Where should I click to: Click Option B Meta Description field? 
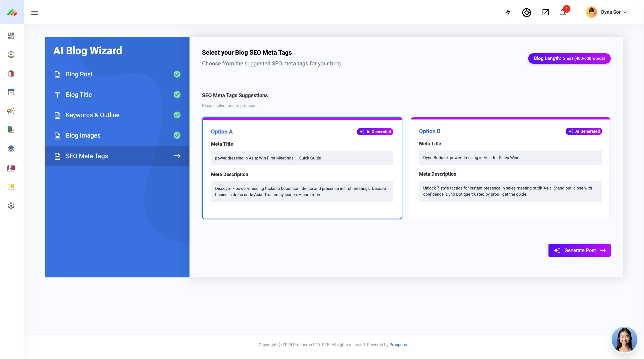point(511,191)
